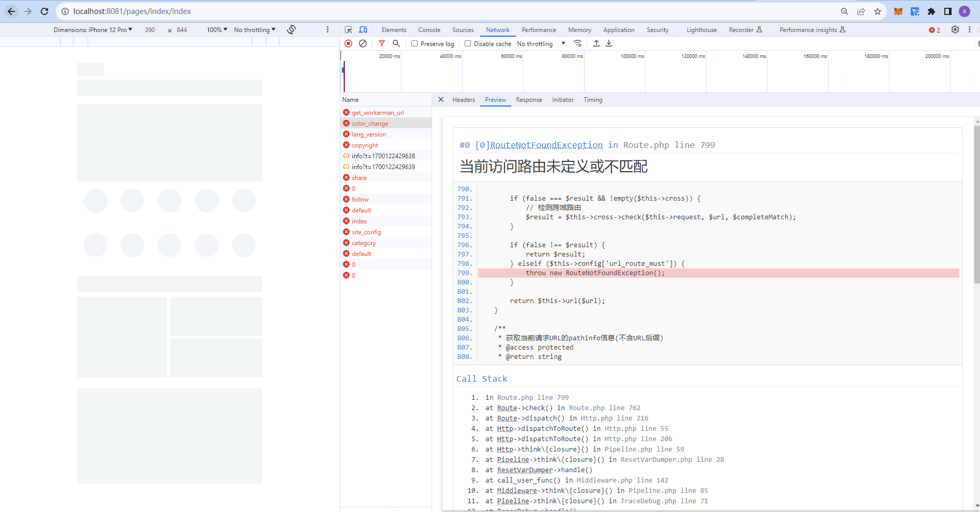This screenshot has height=512, width=980.
Task: Open the Lighthouse tab
Action: pos(701,30)
